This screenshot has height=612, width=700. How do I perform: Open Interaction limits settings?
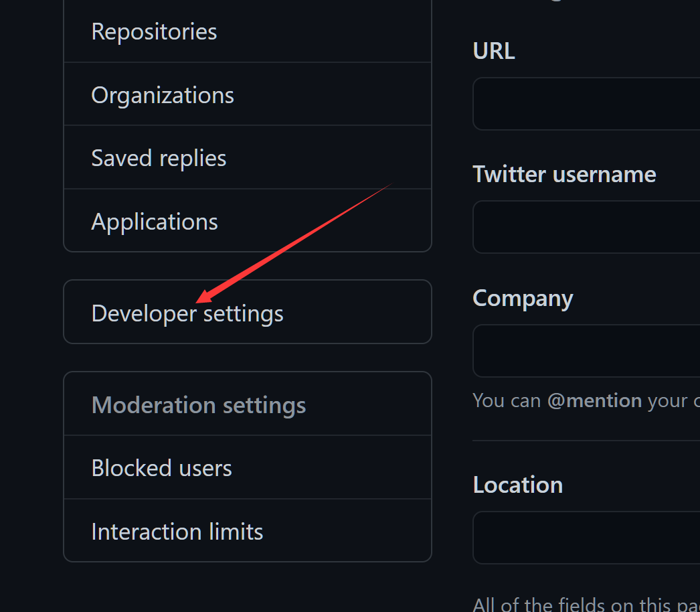point(177,532)
